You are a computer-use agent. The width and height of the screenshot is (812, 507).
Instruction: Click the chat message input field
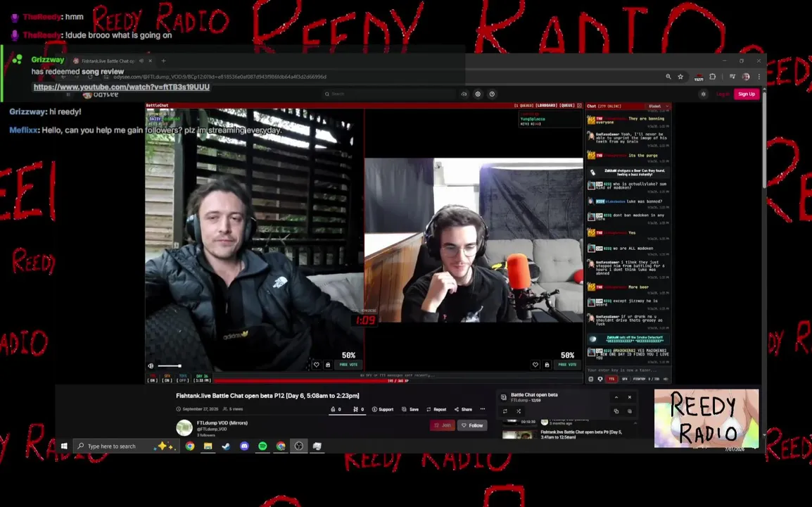pyautogui.click(x=628, y=370)
